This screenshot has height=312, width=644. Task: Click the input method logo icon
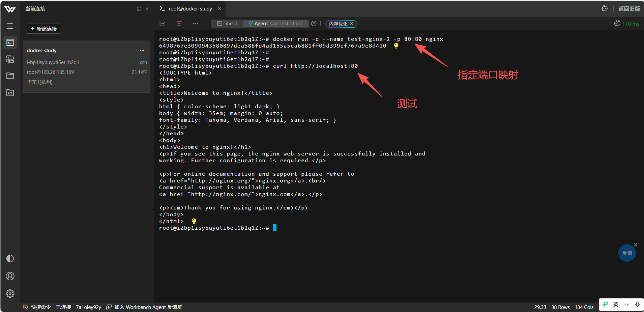[x=605, y=304]
